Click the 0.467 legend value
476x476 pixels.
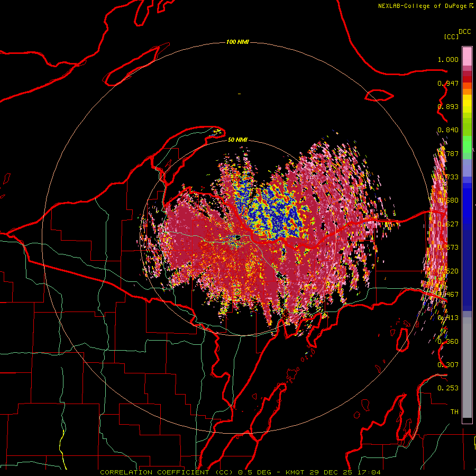448,295
